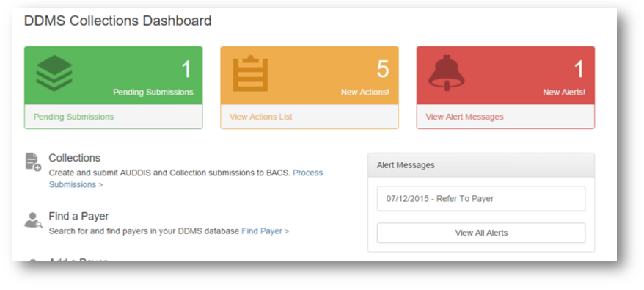Follow the Find Payer > link

pos(266,231)
